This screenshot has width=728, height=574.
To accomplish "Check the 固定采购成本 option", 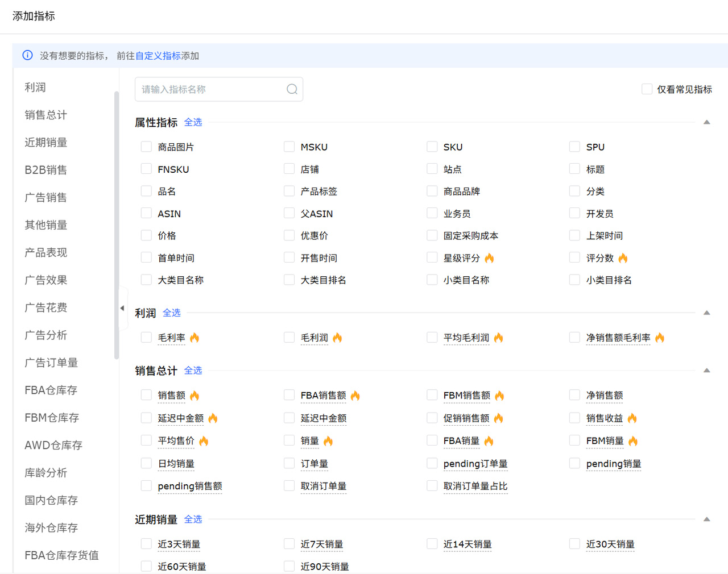I will [432, 235].
